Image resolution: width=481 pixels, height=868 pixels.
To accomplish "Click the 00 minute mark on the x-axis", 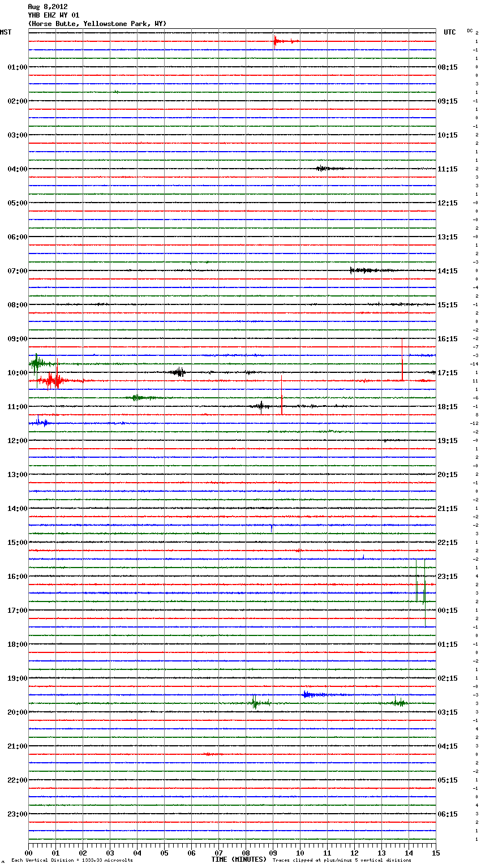I will pyautogui.click(x=29, y=853).
